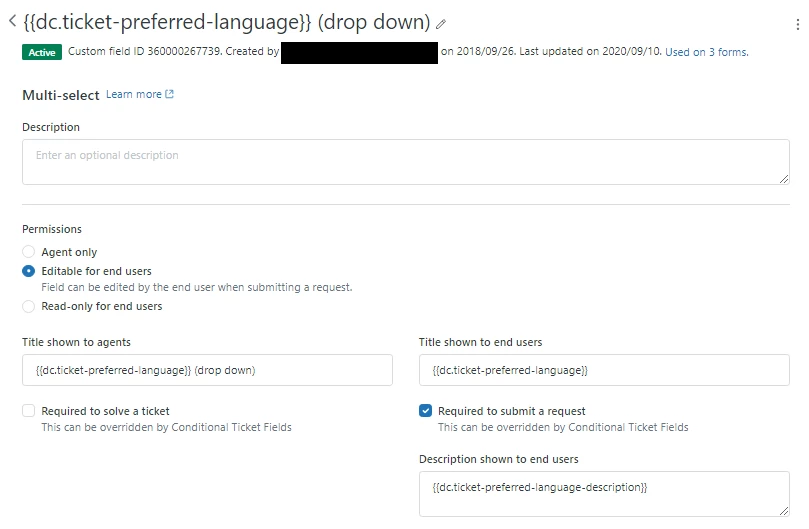Image resolution: width=809 pixels, height=529 pixels.
Task: Open the Used on 3 forms link
Action: tap(706, 52)
